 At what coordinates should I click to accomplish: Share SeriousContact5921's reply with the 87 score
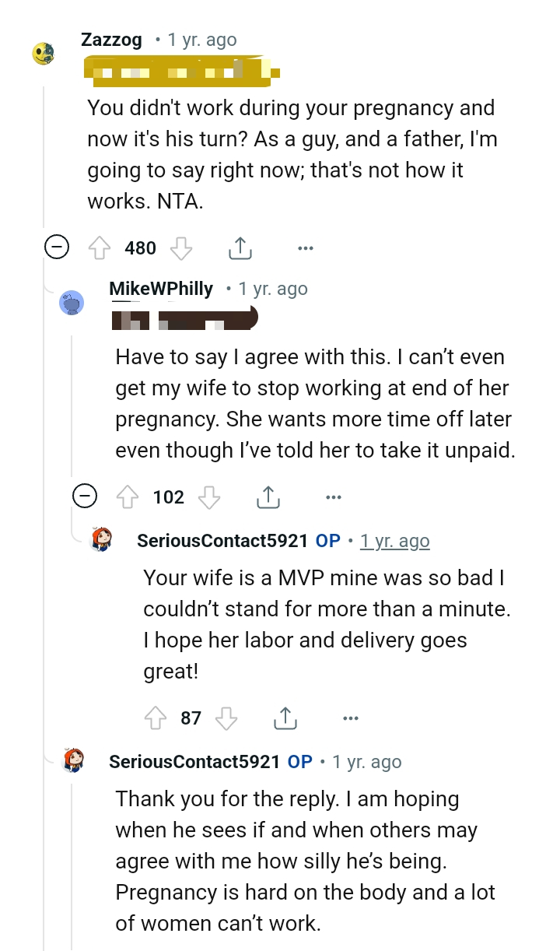(285, 717)
